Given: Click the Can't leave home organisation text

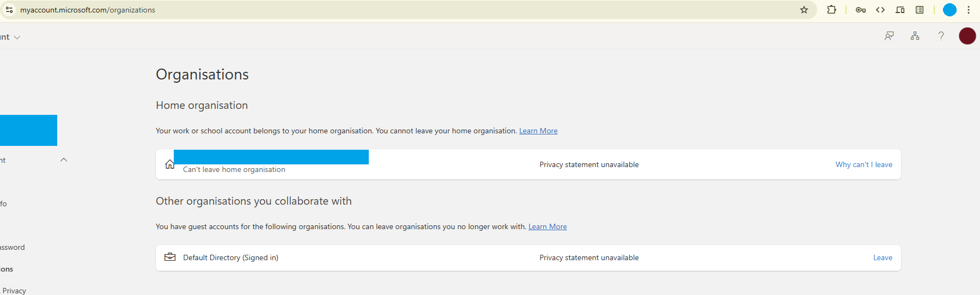Looking at the screenshot, I should (234, 169).
